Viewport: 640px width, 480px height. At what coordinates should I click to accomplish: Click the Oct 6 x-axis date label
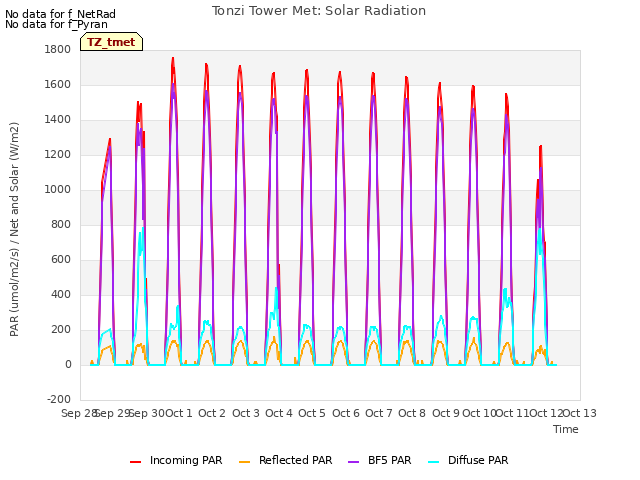point(346,413)
